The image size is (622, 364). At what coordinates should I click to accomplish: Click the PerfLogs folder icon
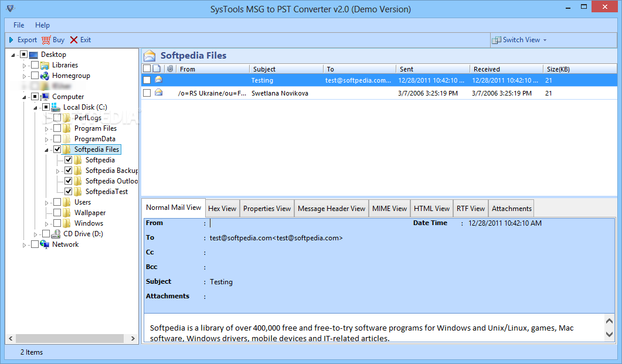(67, 118)
